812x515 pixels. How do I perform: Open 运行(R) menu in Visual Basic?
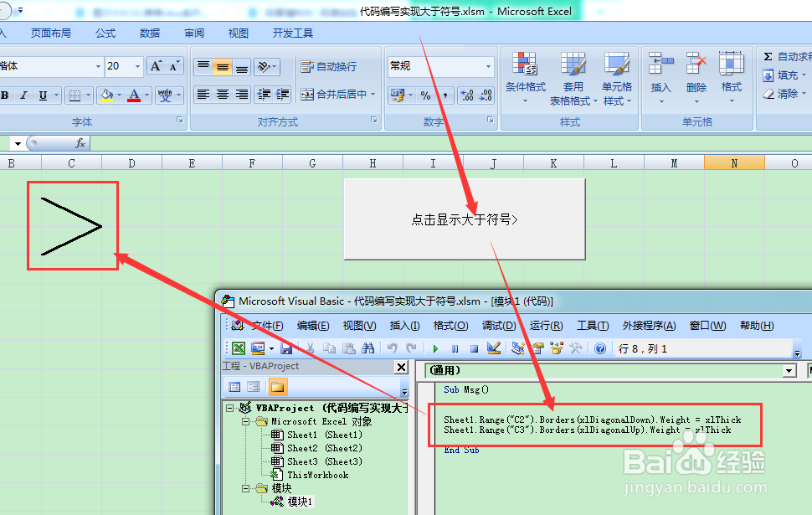(x=546, y=326)
